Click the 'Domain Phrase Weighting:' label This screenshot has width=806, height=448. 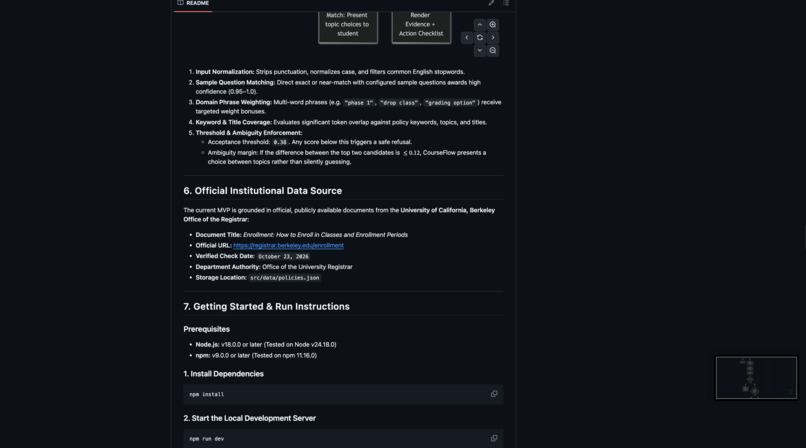click(x=233, y=102)
